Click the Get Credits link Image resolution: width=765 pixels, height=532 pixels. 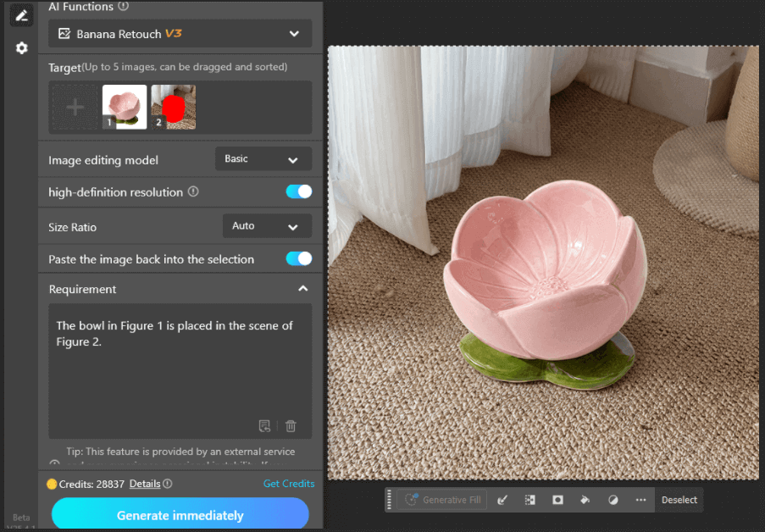(x=288, y=484)
